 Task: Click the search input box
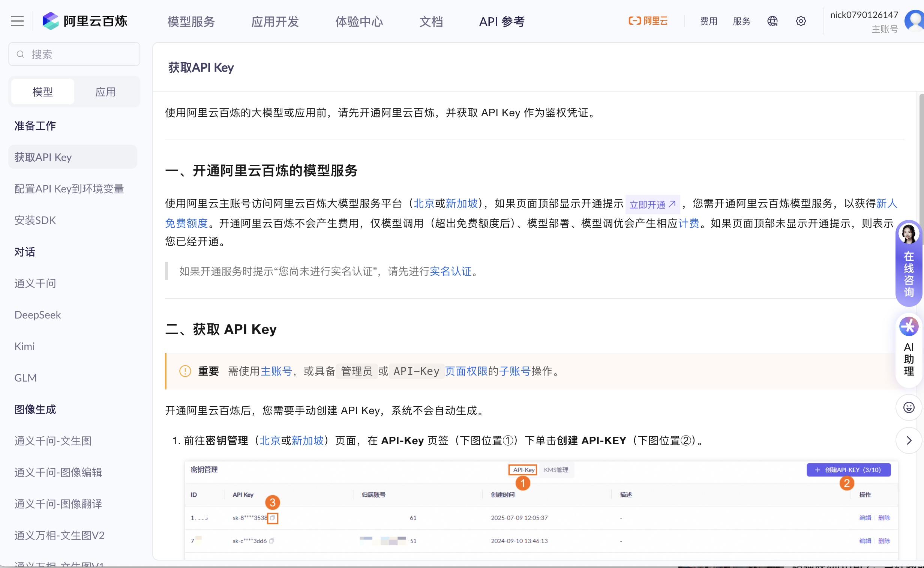74,54
